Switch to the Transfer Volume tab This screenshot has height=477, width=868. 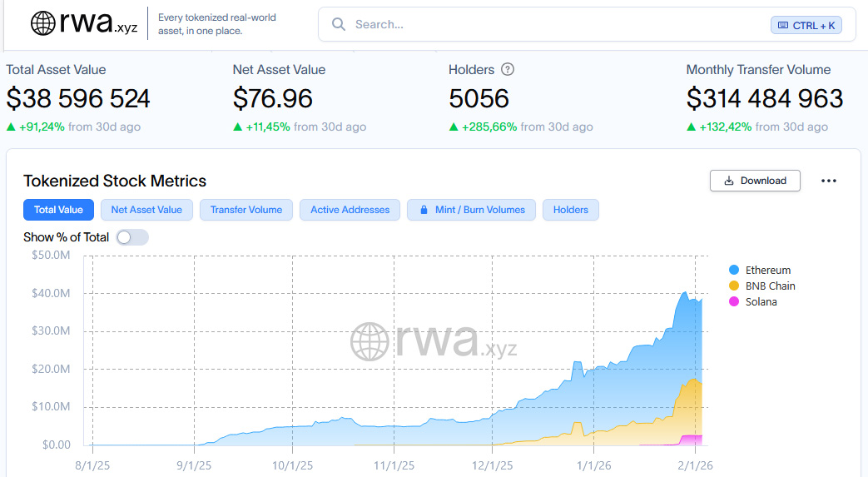point(246,210)
